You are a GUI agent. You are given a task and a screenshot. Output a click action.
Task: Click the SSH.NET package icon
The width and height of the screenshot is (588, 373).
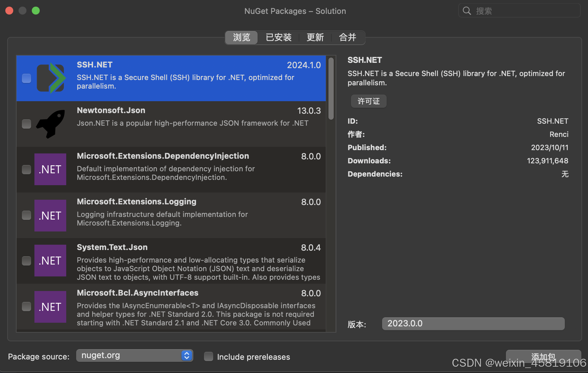[x=51, y=78]
